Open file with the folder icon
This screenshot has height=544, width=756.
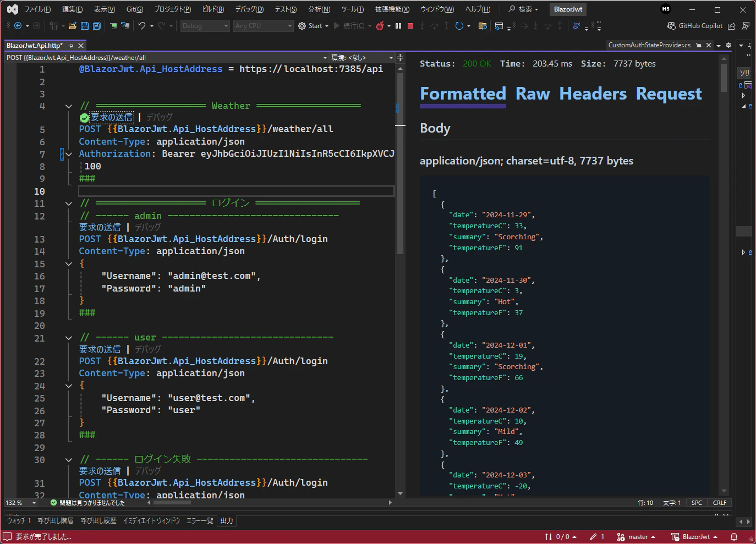coord(72,26)
